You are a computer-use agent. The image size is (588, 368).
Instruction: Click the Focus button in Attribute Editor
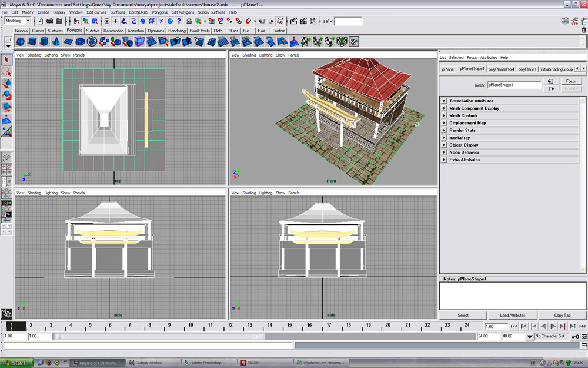[x=570, y=81]
